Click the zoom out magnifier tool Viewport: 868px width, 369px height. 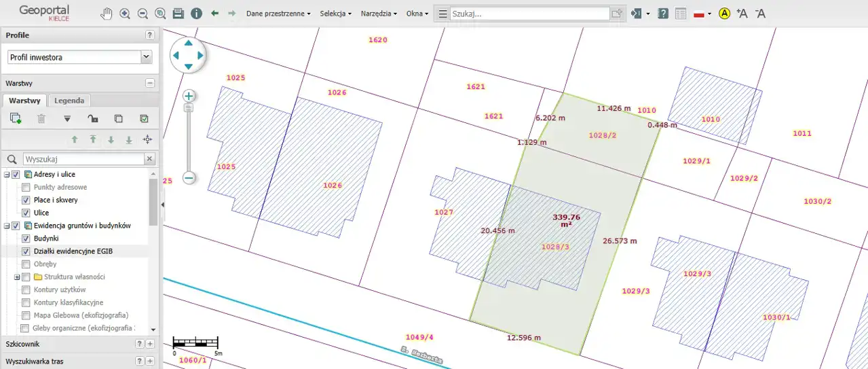pyautogui.click(x=143, y=14)
